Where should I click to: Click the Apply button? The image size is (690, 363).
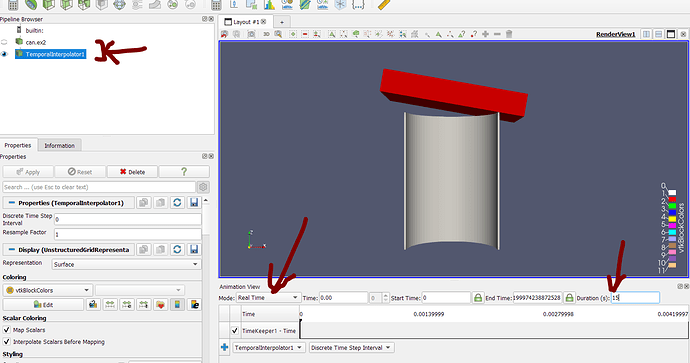pyautogui.click(x=28, y=172)
